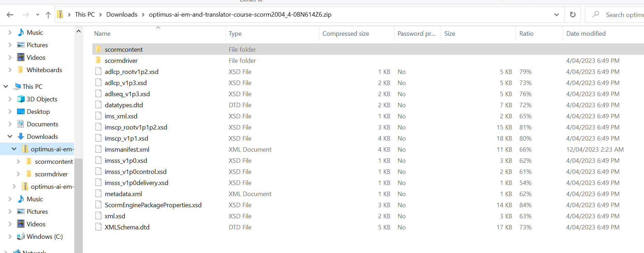Select XMLSchema.dtd file icon
This screenshot has width=644, height=253.
[x=98, y=227]
